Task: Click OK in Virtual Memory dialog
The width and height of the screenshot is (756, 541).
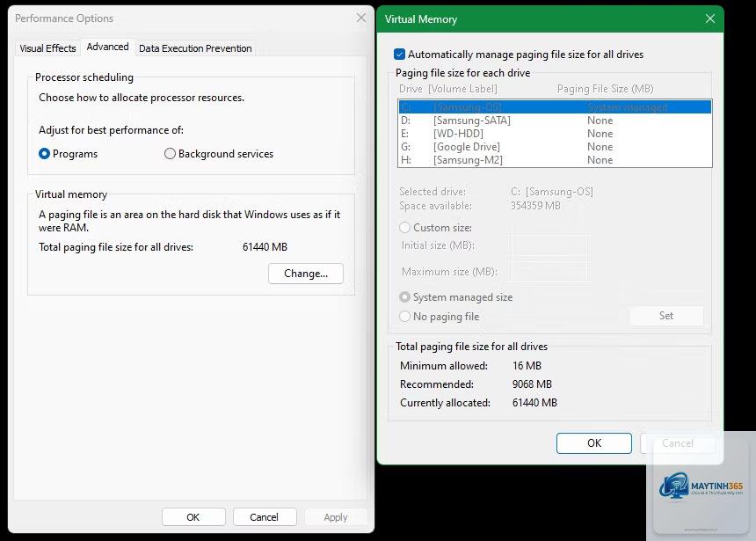Action: pyautogui.click(x=594, y=443)
